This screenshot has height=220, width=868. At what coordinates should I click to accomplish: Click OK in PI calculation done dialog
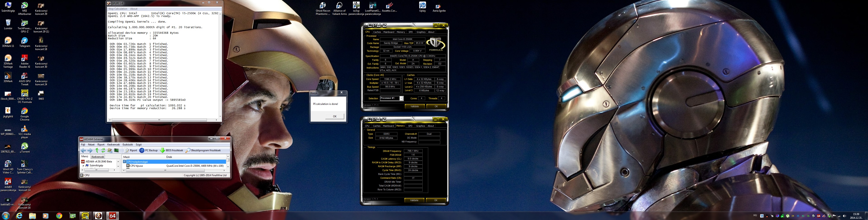coord(335,116)
